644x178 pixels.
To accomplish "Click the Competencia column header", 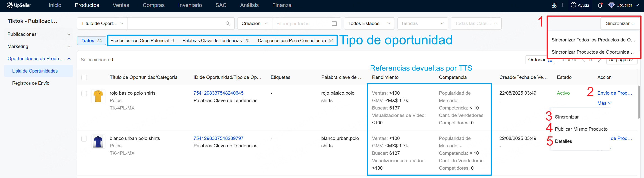I will (x=452, y=78).
